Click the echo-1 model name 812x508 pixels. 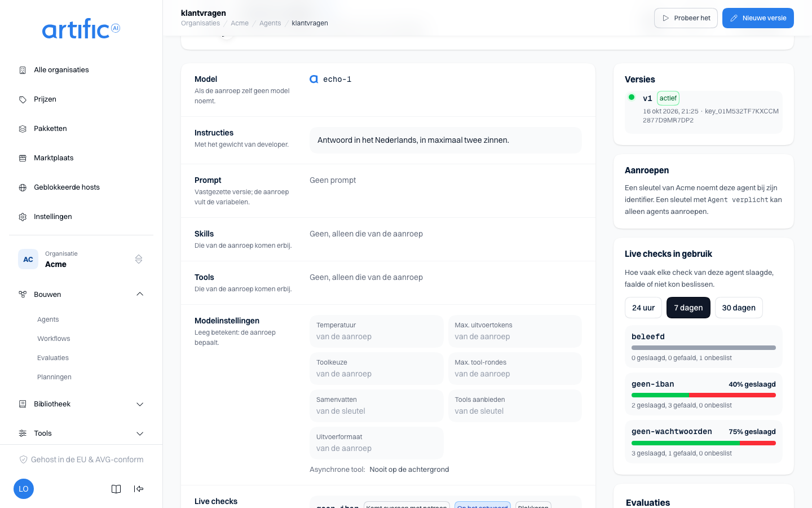tap(337, 80)
